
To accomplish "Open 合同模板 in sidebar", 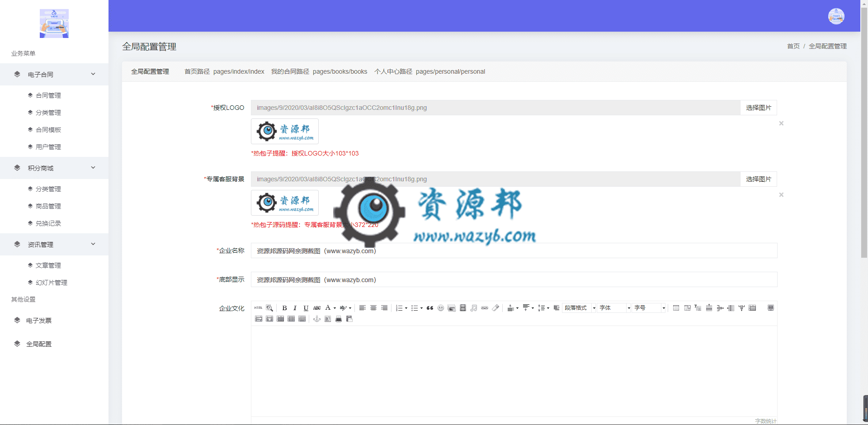I will (48, 130).
